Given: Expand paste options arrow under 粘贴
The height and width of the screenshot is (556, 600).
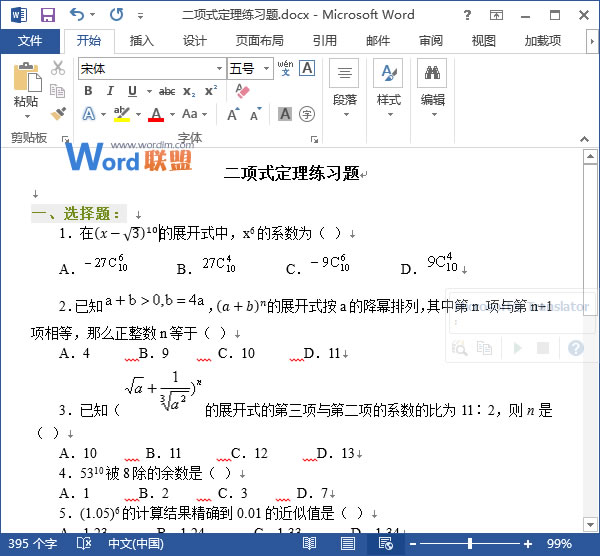Looking at the screenshot, I should point(27,116).
